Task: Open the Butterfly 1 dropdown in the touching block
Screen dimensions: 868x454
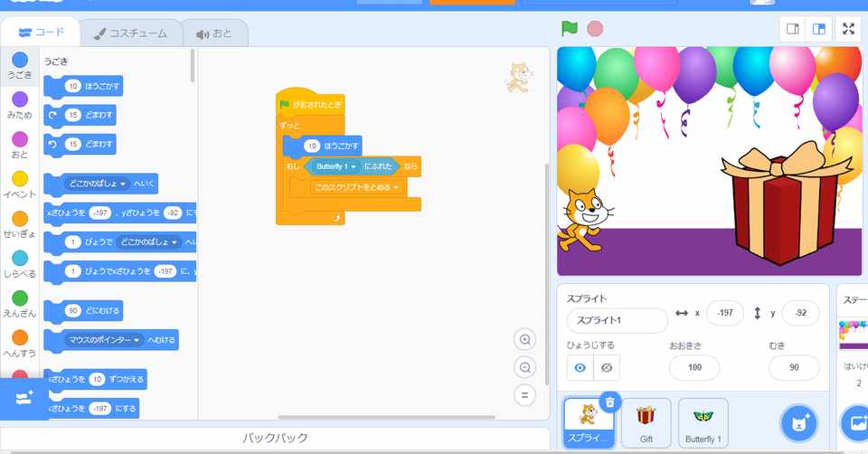Action: pyautogui.click(x=336, y=166)
